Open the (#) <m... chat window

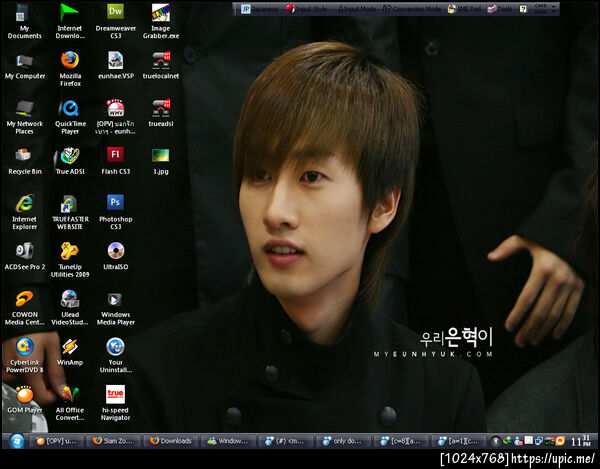pyautogui.click(x=286, y=441)
